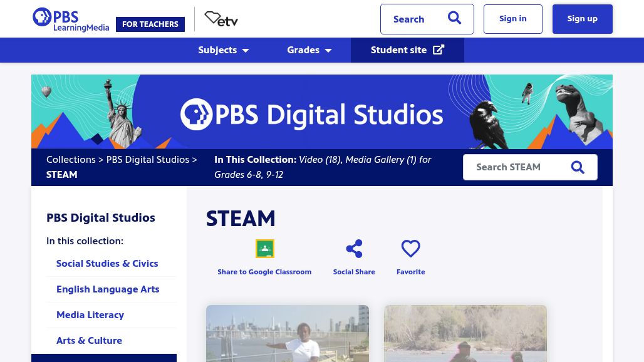The image size is (644, 362).
Task: Open the PBS LearningMedia logo home link
Action: tap(71, 19)
